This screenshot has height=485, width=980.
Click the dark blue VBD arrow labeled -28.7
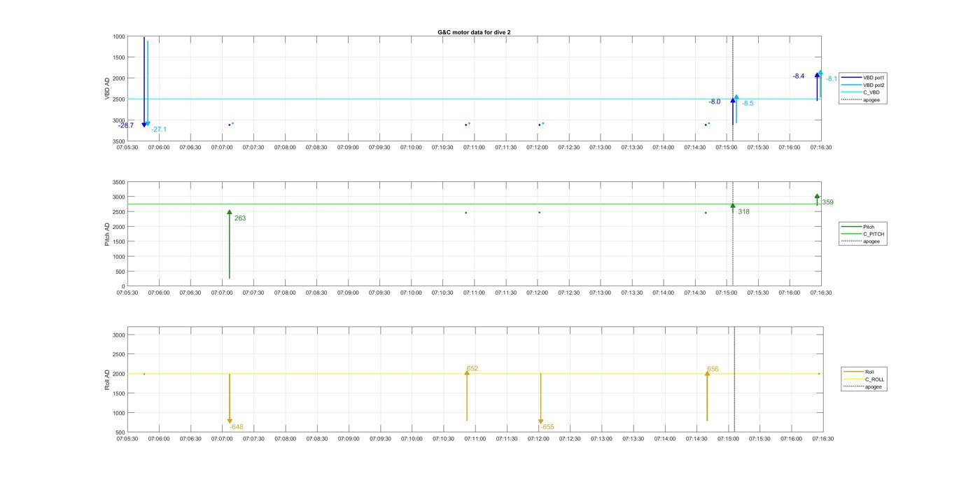point(144,81)
